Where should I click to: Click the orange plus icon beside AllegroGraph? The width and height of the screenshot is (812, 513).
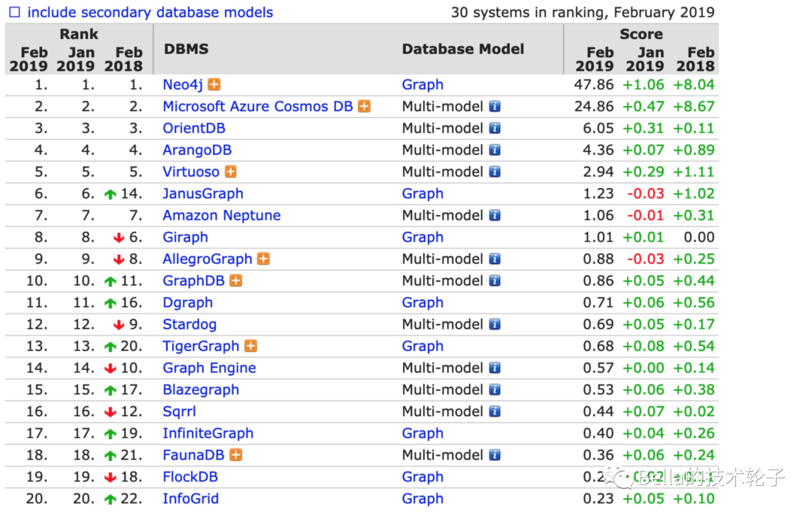[264, 259]
